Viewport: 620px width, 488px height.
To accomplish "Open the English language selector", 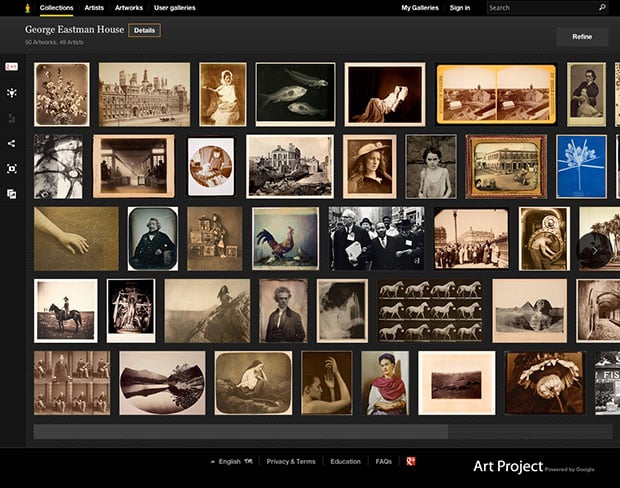I will click(x=232, y=462).
